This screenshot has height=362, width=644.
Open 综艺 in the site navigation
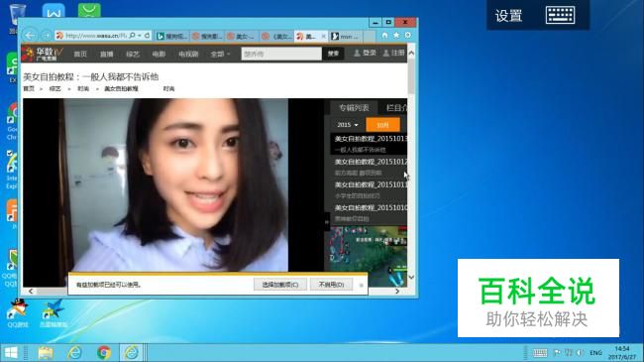point(133,54)
